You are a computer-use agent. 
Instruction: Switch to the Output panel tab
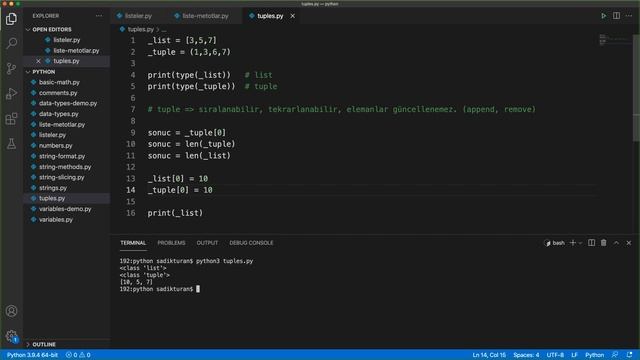207,243
